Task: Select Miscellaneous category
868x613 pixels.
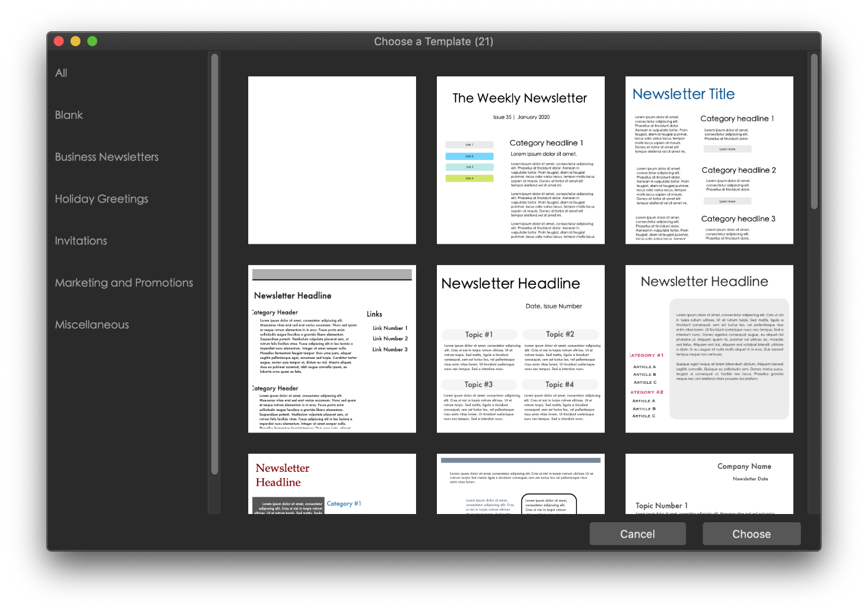Action: coord(92,325)
